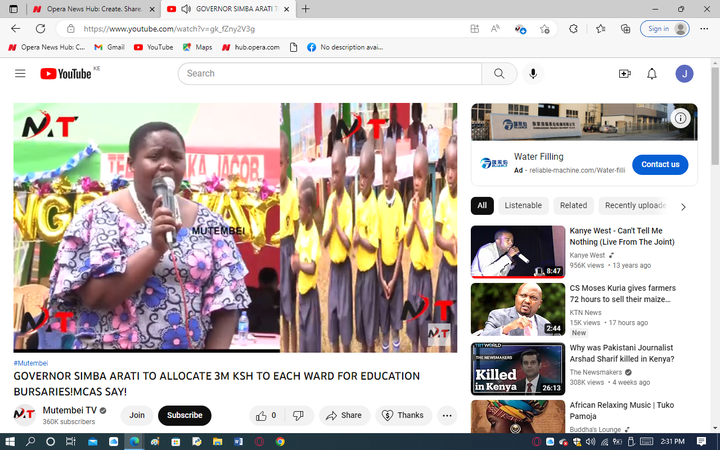Open the account avatar menu
This screenshot has height=450, width=720.
[684, 73]
